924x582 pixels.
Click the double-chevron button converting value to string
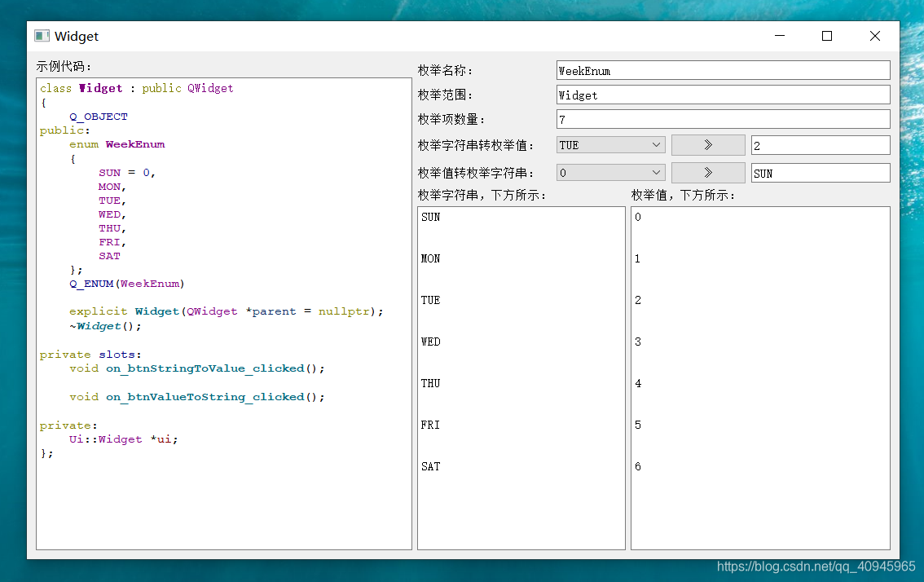point(707,172)
